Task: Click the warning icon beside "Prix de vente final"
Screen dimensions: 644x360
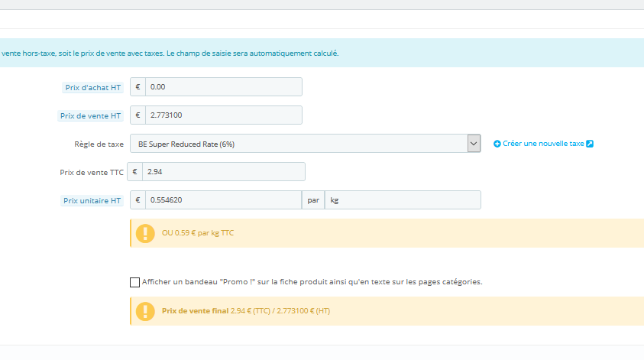Action: [145, 311]
